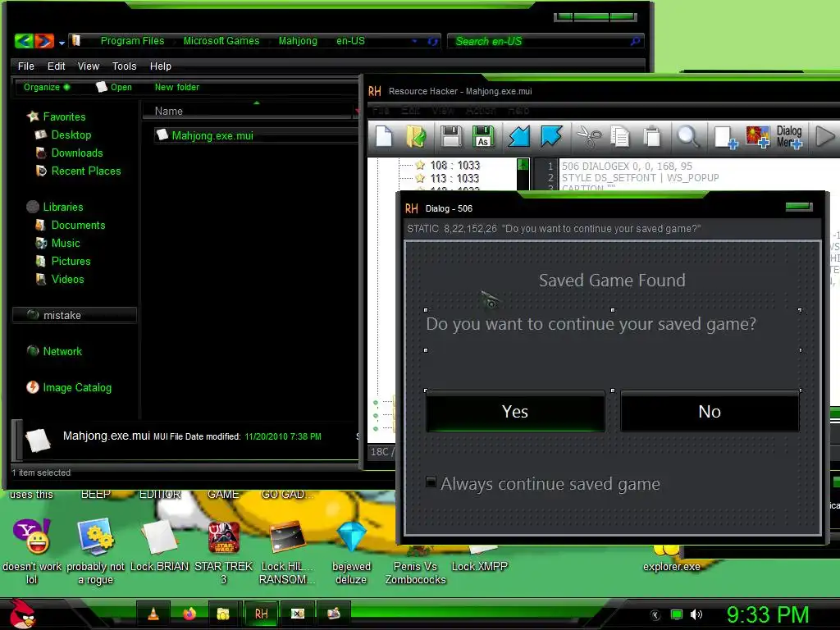840x630 pixels.
Task: Click the Microsoft Games breadcrumb
Action: point(221,41)
